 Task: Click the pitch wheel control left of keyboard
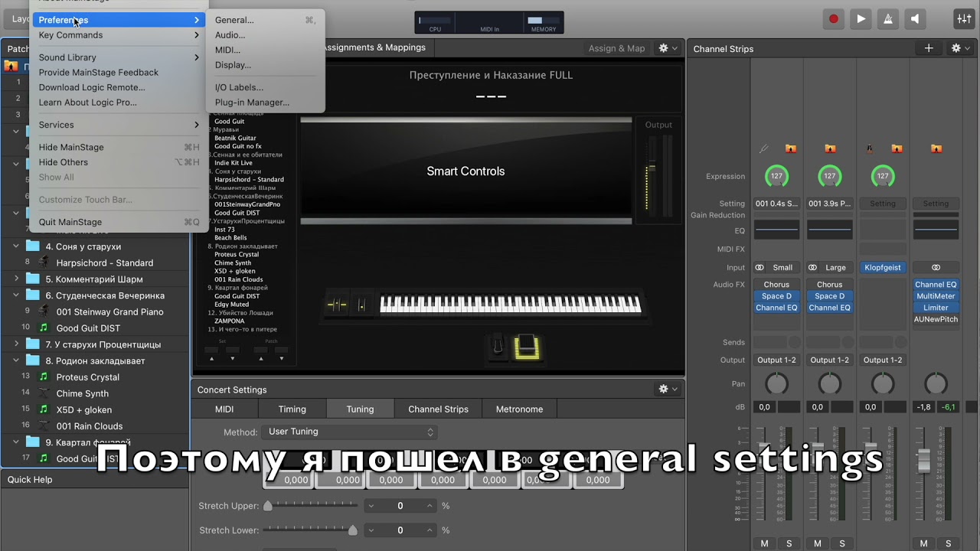click(x=337, y=304)
